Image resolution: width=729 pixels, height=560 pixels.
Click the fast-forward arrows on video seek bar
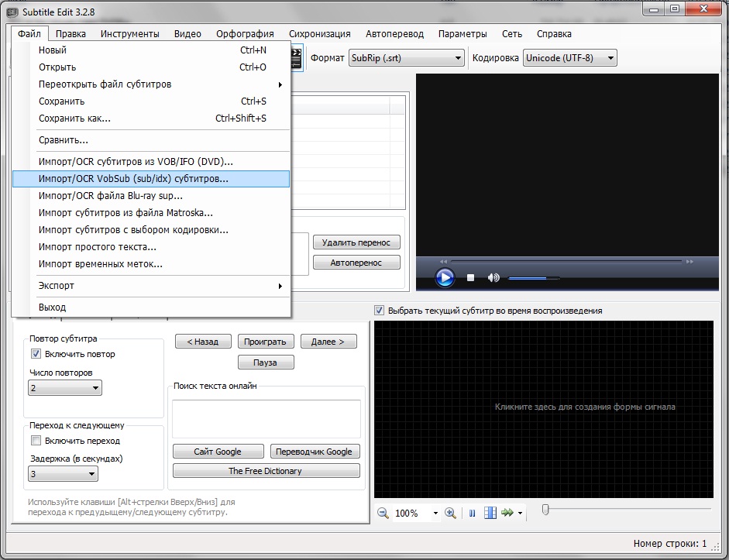[x=690, y=262]
